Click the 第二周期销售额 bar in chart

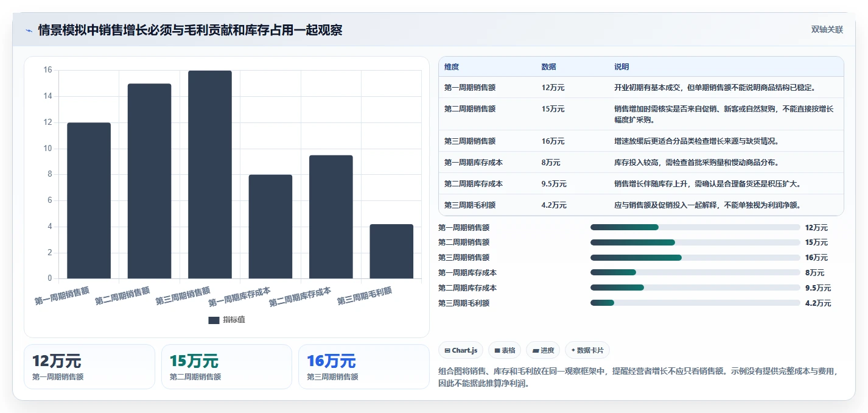[149, 181]
